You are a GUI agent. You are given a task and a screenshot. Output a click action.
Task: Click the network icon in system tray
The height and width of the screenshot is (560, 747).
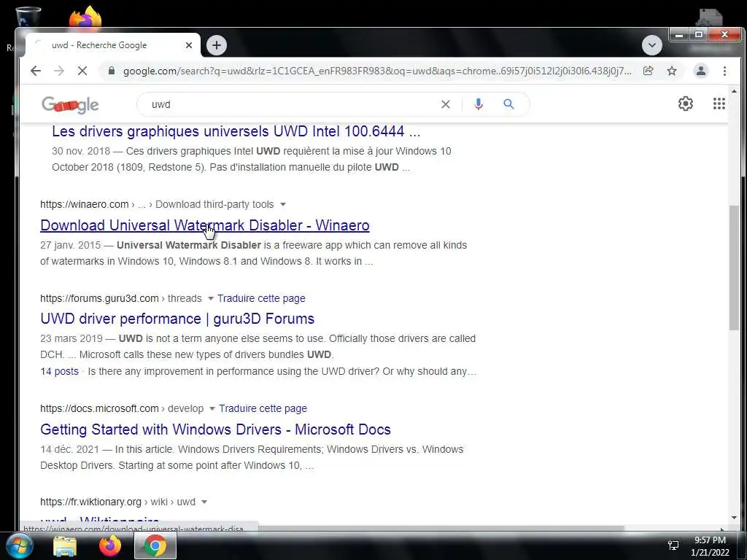pos(673,545)
